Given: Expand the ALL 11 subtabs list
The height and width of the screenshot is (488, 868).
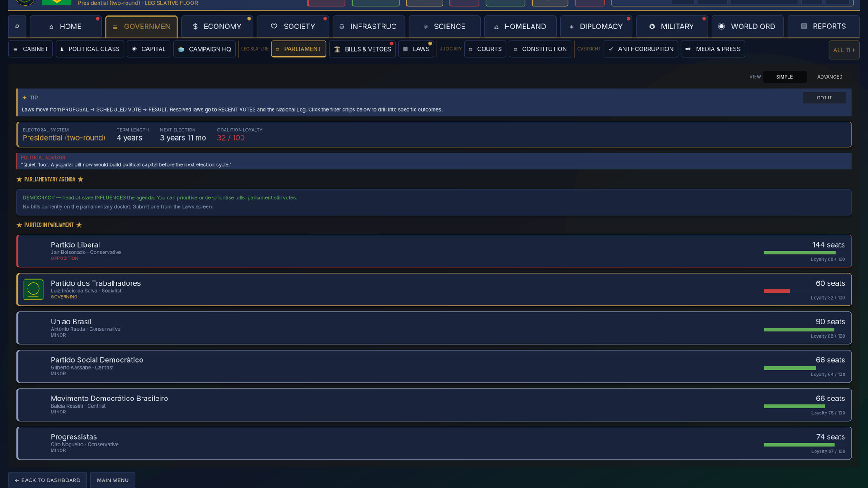Looking at the screenshot, I should click(x=844, y=50).
